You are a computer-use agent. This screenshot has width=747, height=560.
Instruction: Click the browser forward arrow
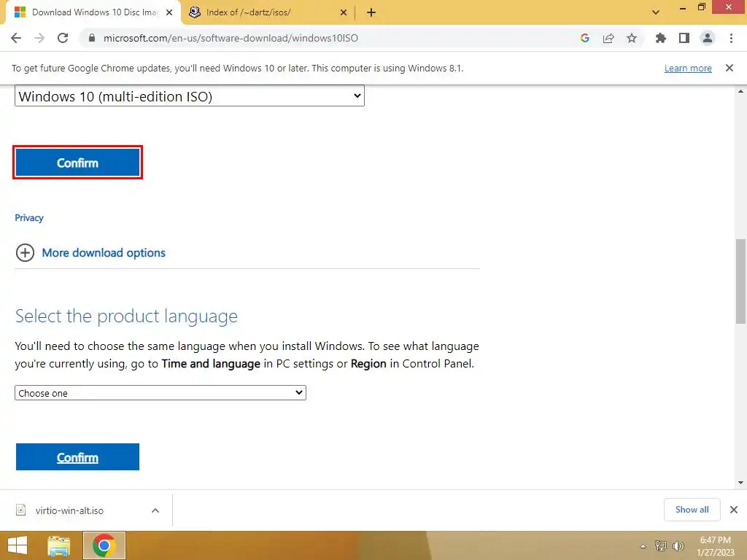tap(39, 38)
